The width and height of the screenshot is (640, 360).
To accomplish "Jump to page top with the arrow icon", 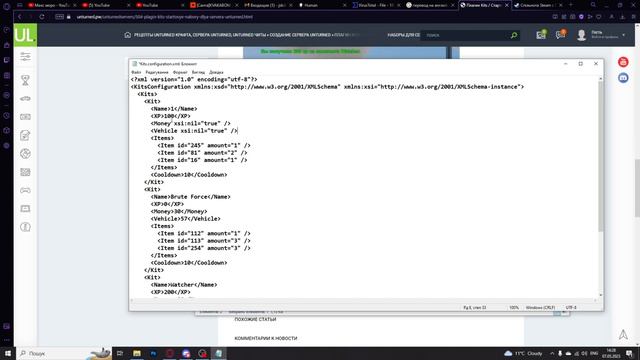I will pyautogui.click(x=623, y=335).
